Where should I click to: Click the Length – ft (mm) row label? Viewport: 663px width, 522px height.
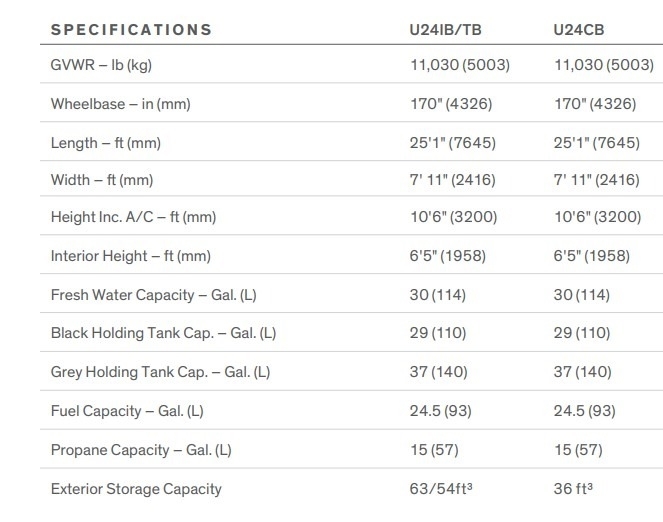pyautogui.click(x=105, y=142)
